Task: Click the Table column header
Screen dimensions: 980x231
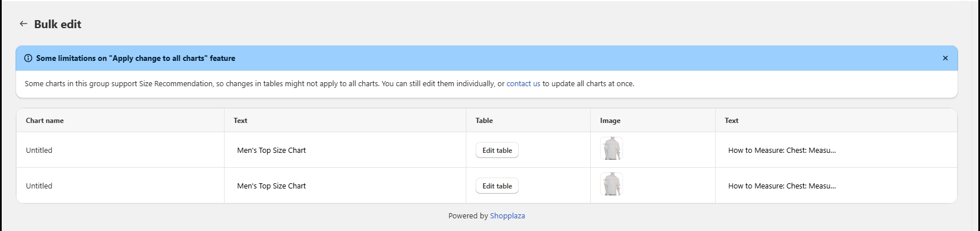Action: (484, 121)
